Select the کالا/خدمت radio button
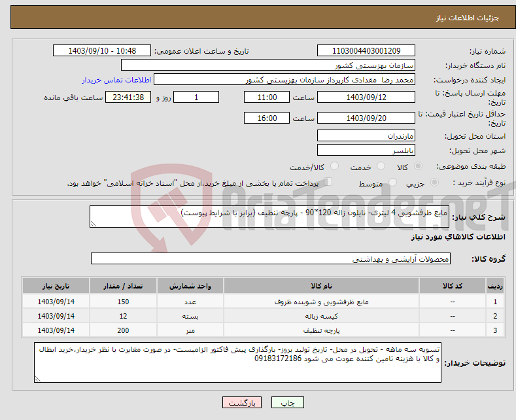 tap(334, 166)
